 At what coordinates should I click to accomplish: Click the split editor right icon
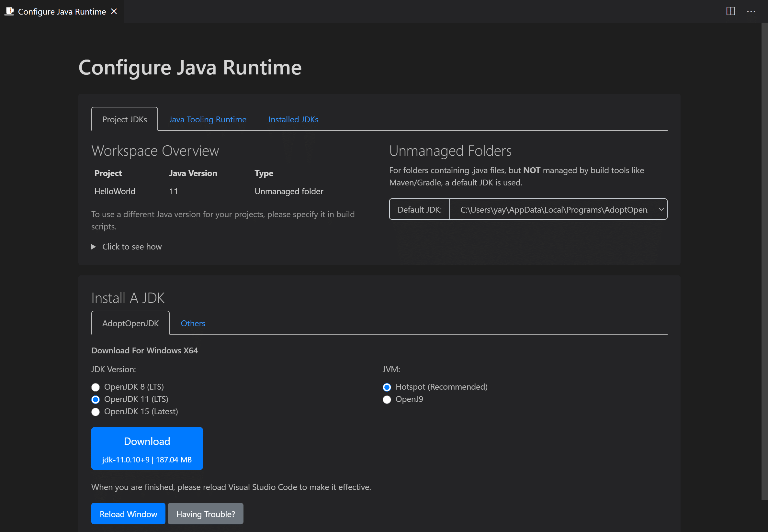(730, 11)
